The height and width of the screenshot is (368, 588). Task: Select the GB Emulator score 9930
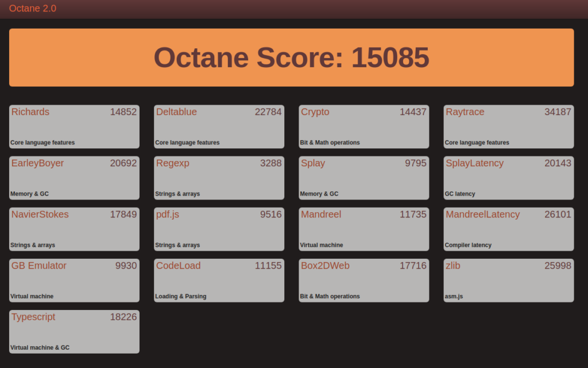(x=126, y=266)
